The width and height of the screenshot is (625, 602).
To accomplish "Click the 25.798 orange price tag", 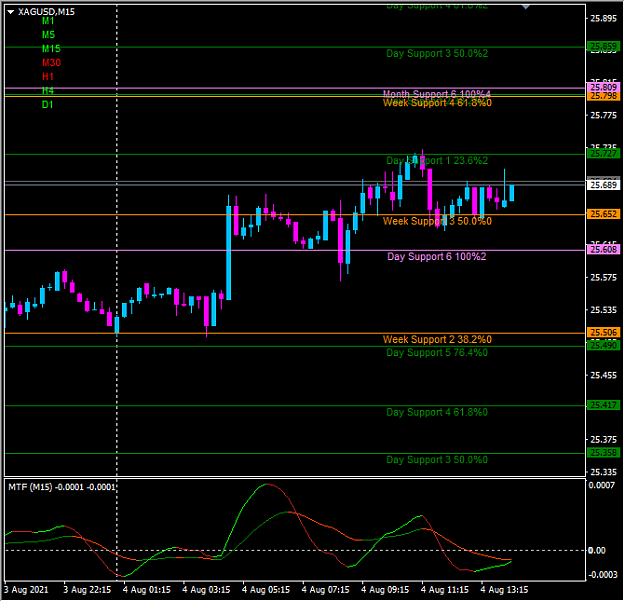I will click(x=603, y=96).
